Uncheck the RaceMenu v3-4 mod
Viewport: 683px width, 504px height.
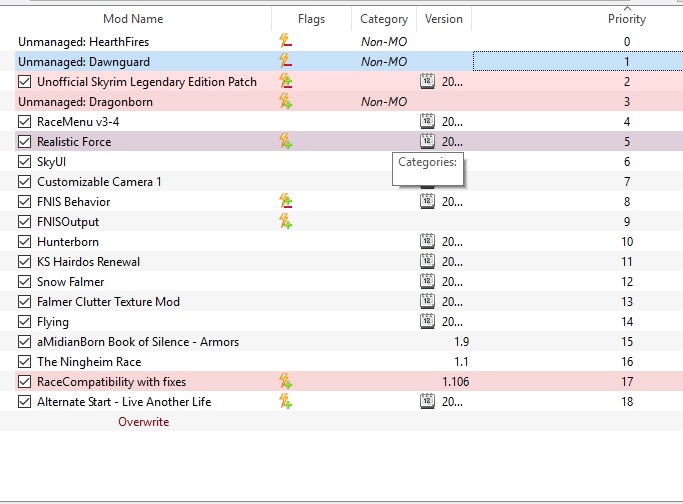coord(24,122)
